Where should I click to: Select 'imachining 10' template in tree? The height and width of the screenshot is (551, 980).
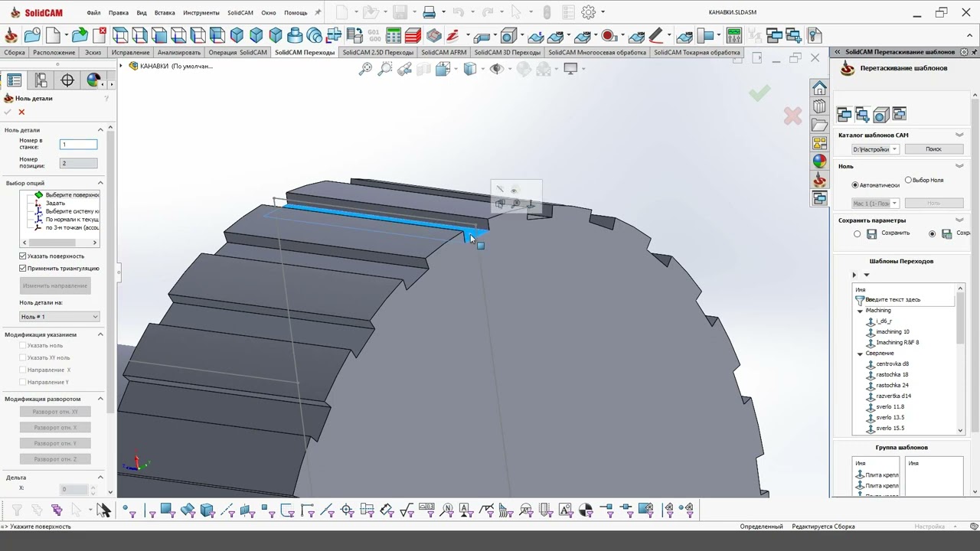[x=893, y=332]
